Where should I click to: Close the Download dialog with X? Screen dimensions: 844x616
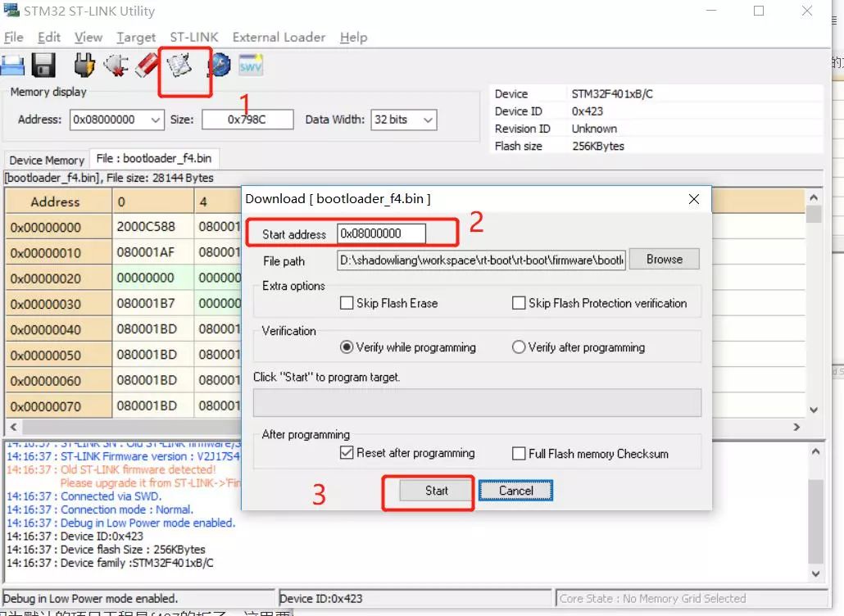pos(694,199)
